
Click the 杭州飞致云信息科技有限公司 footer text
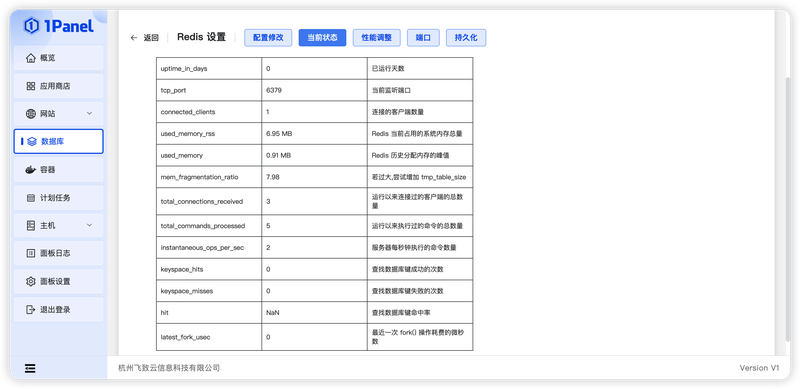point(169,368)
